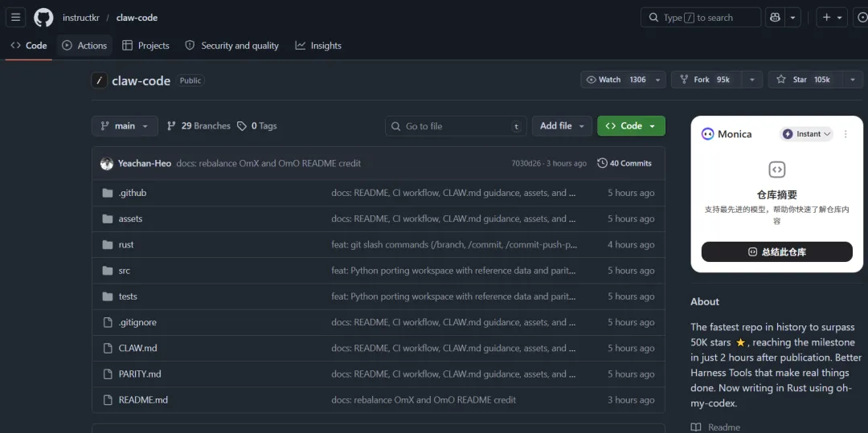Screen dimensions: 868x433
Task: Expand the Fork options dropdown arrow
Action: [x=751, y=80]
